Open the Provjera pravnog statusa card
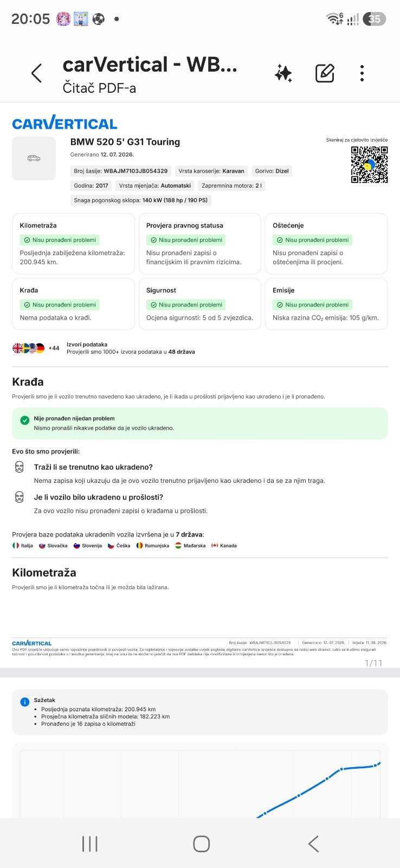The height and width of the screenshot is (868, 400). (x=199, y=244)
